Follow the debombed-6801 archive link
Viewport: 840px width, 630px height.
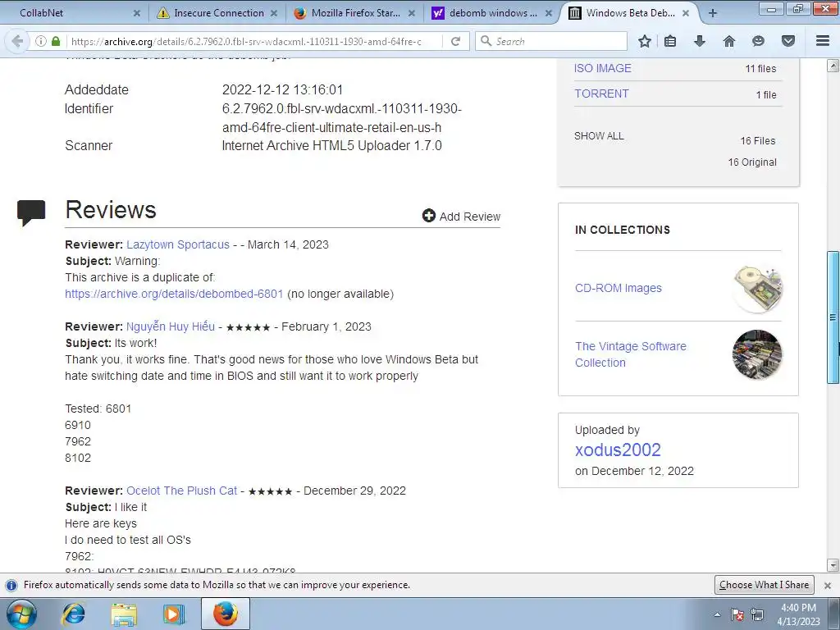click(x=174, y=294)
